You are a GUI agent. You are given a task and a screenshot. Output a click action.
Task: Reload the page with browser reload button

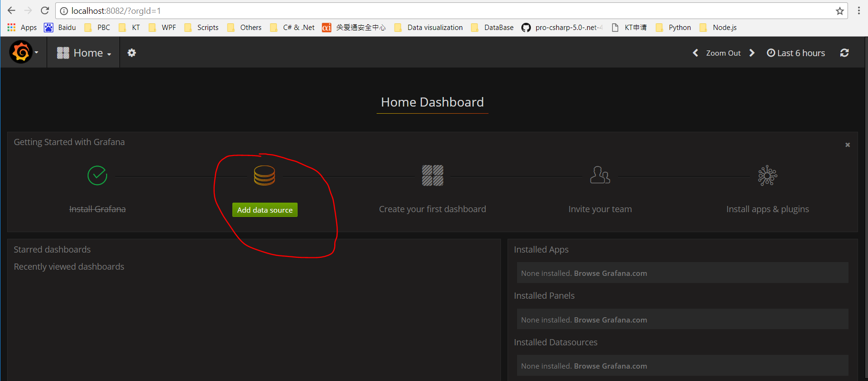[x=45, y=10]
